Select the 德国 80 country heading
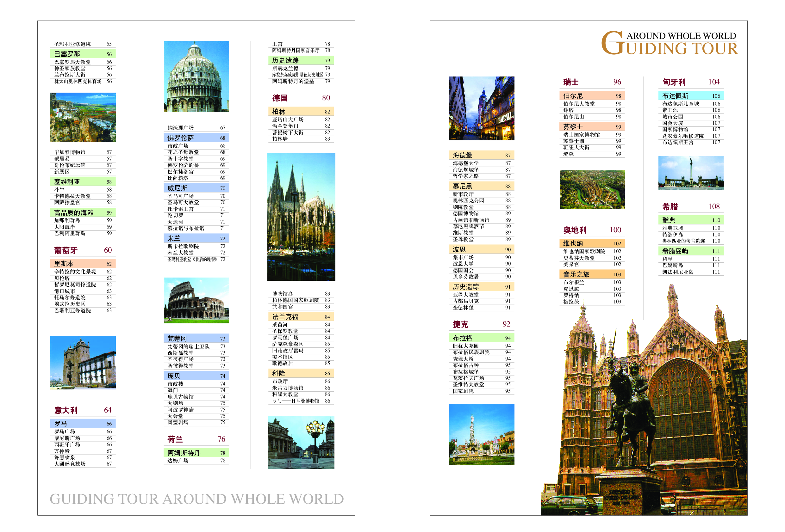Image resolution: width=785 pixels, height=532 pixels. 301,98
